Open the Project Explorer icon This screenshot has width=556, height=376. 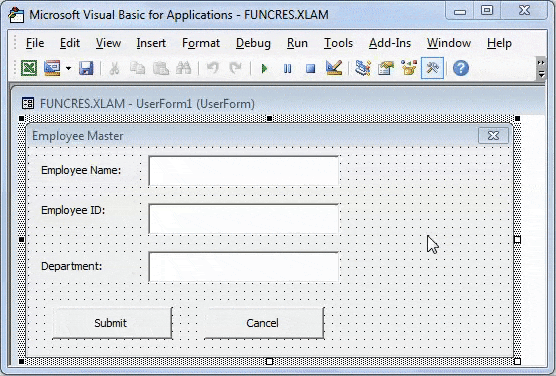tap(363, 68)
